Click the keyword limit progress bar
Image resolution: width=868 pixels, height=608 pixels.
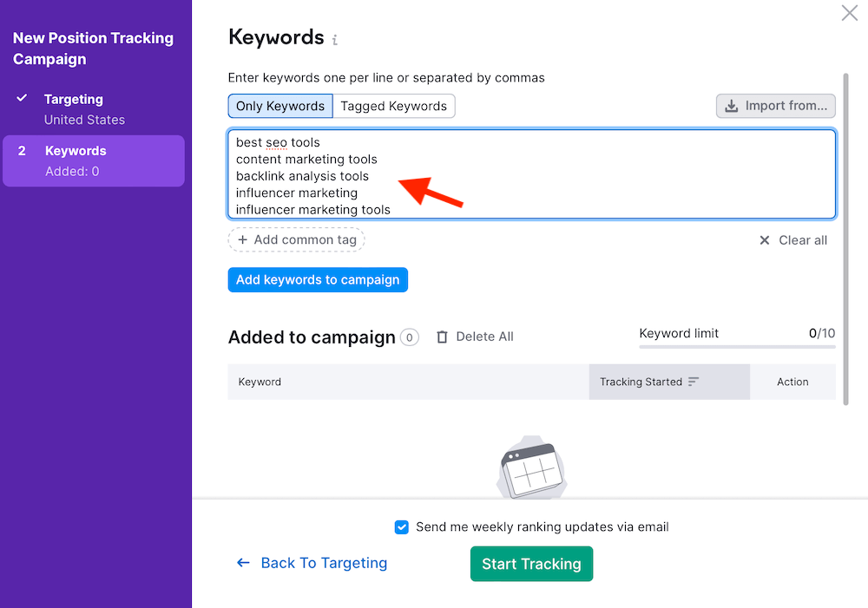tap(737, 347)
